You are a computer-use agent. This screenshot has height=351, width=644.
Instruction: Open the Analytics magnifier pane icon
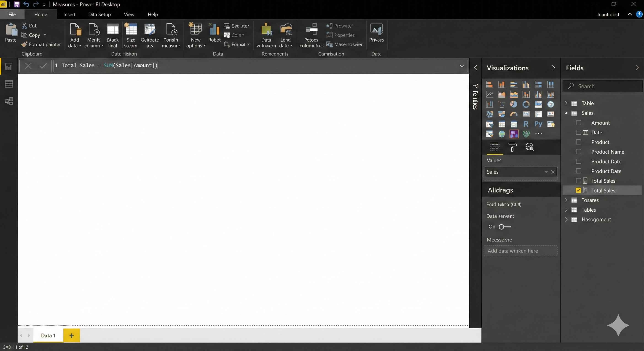[529, 147]
